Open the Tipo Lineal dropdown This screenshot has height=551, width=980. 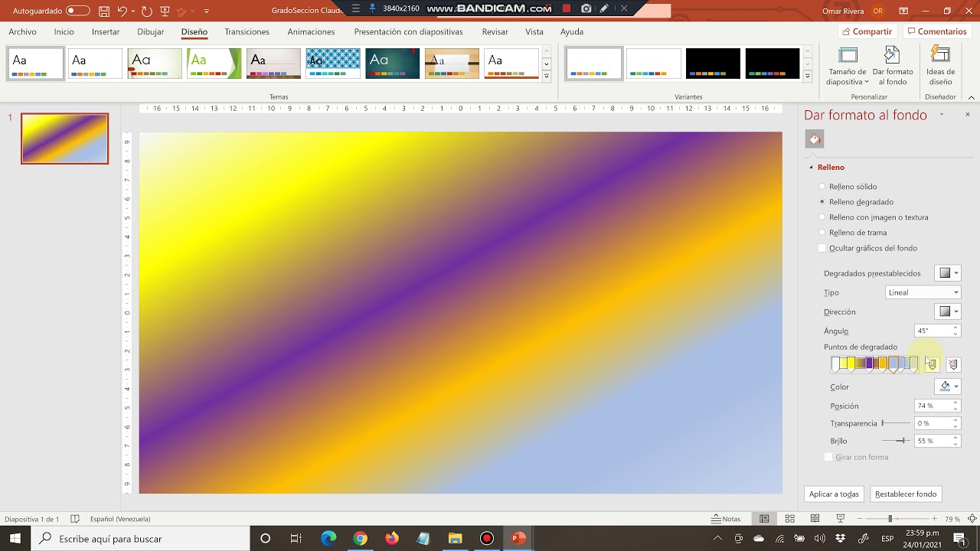[923, 292]
